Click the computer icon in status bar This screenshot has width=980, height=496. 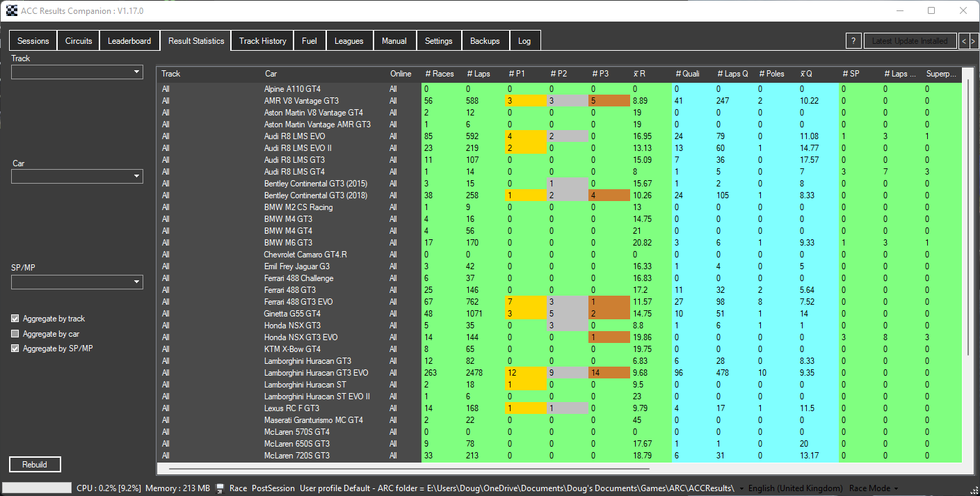tap(220, 488)
